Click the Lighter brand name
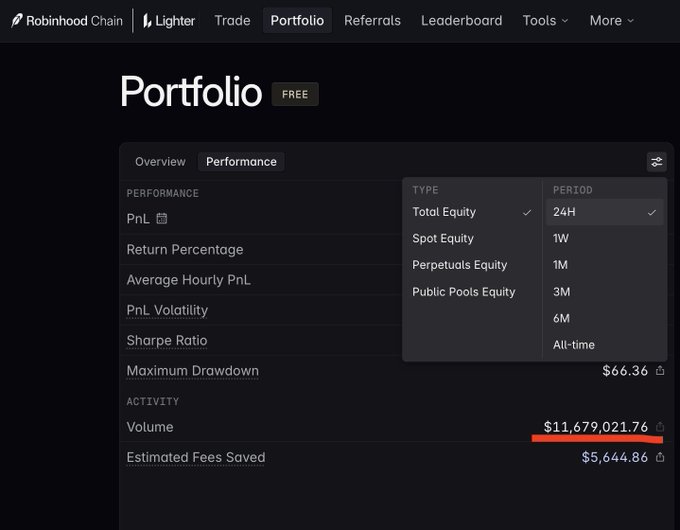Screen dimensions: 680x530 coord(175,21)
